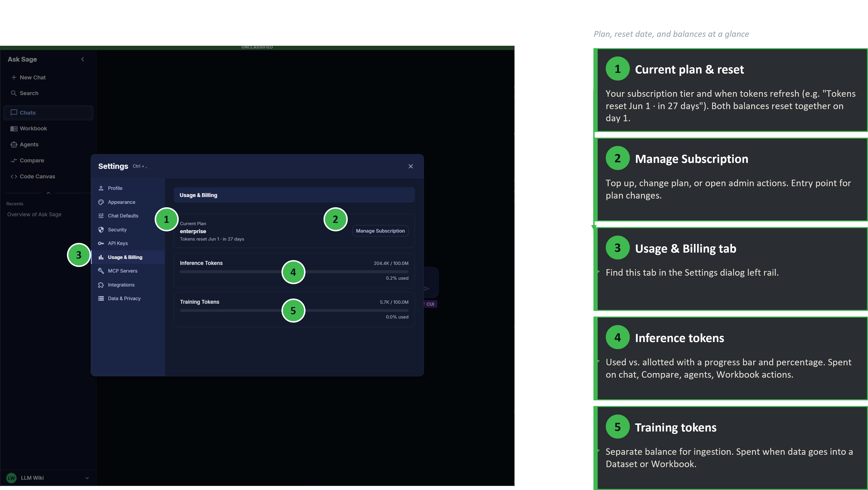Go to Compare in the sidebar
868x490 pixels.
(48, 160)
